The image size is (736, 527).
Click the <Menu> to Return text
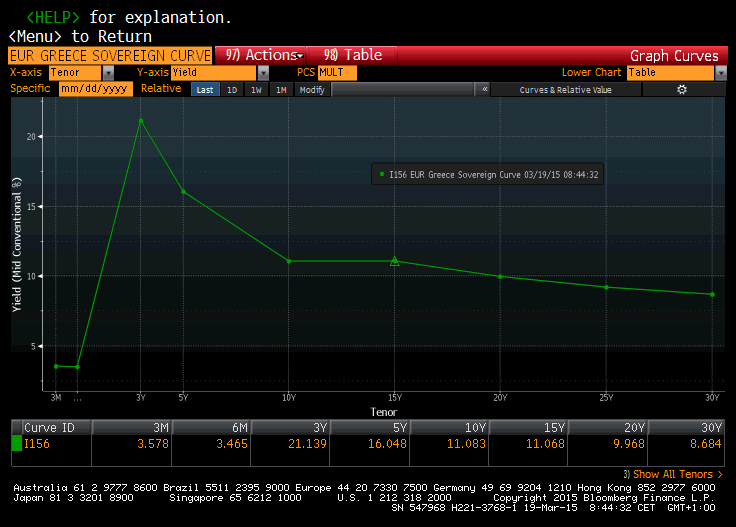[x=80, y=37]
